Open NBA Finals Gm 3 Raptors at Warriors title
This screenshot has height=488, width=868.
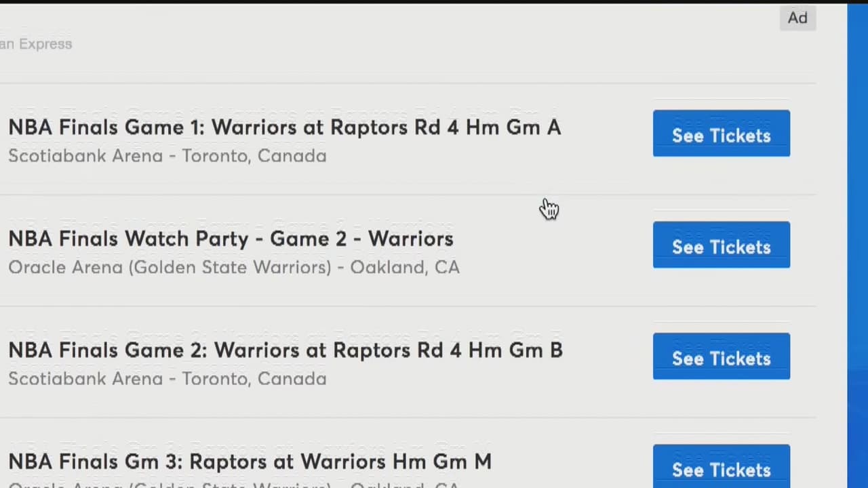250,462
